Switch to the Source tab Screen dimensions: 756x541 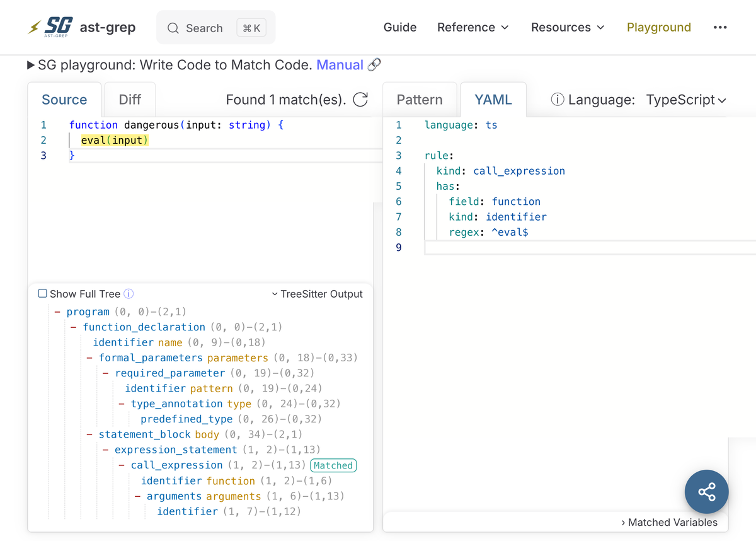[64, 100]
